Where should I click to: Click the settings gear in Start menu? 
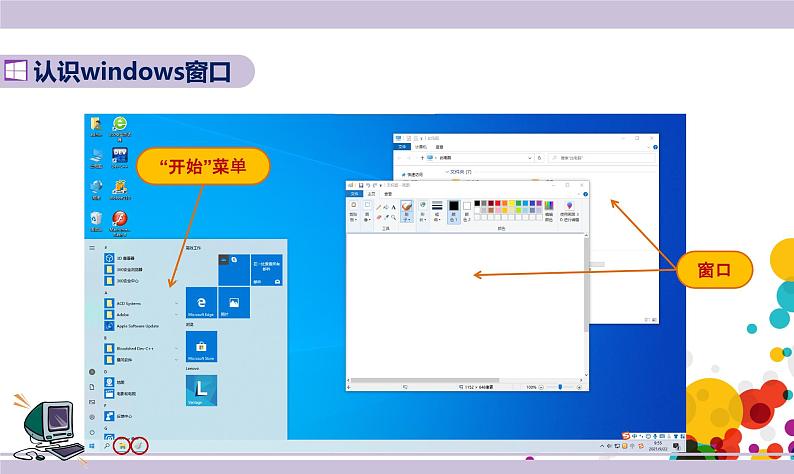click(x=92, y=417)
